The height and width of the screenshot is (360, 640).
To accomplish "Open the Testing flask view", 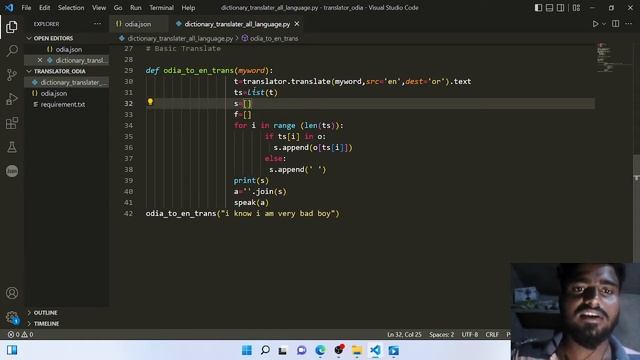I will pyautogui.click(x=12, y=147).
